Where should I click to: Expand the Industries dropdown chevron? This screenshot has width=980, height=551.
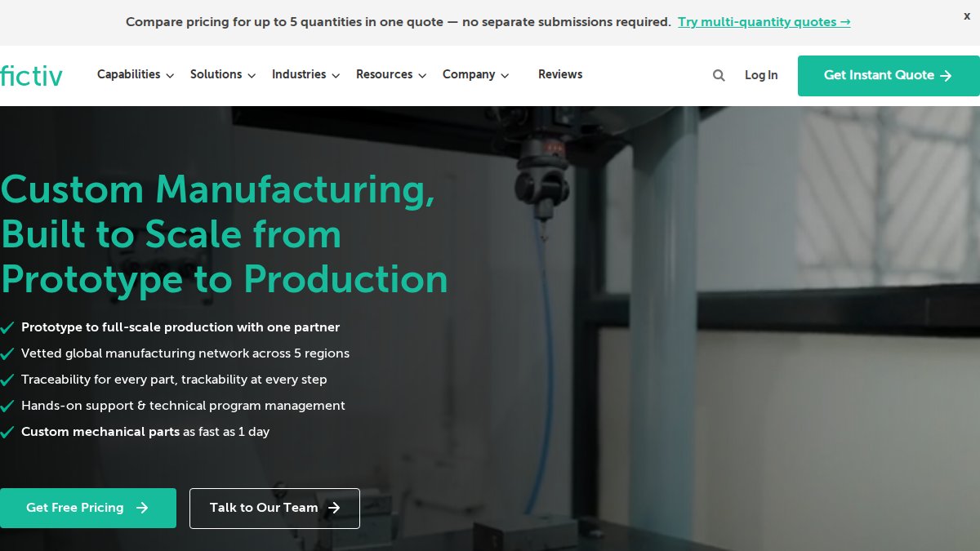click(x=335, y=75)
